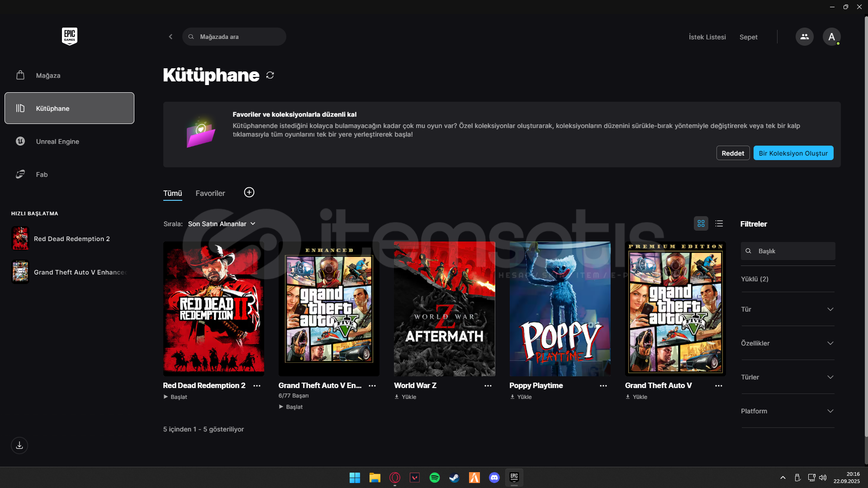Focus the Mağazada ara search field
This screenshot has width=868, height=488.
coord(234,37)
